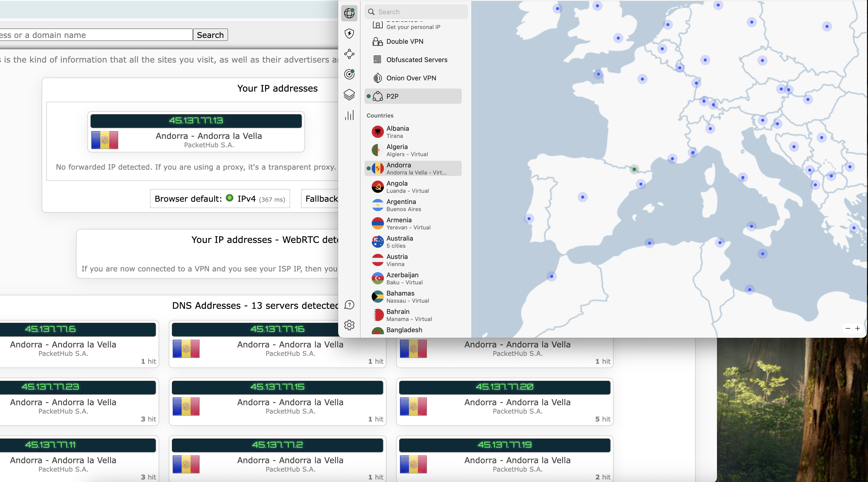This screenshot has height=482, width=868.
Task: Open Threat Protection shield icon
Action: 349,34
